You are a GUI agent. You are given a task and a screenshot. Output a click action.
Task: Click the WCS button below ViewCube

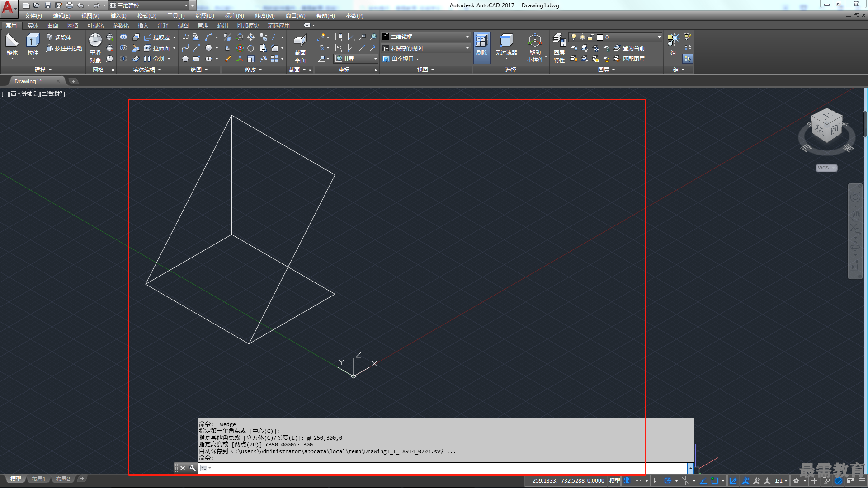[x=826, y=168]
